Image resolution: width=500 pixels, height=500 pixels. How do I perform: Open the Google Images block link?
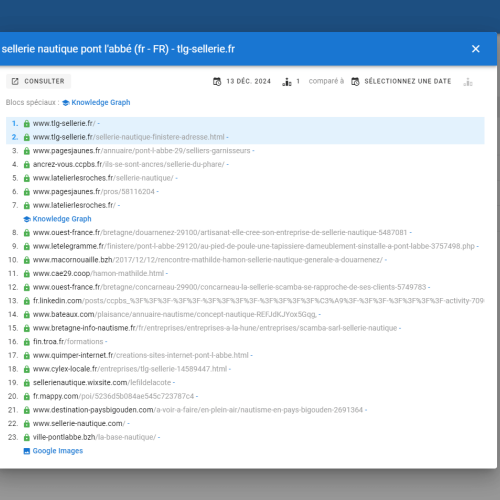[58, 451]
